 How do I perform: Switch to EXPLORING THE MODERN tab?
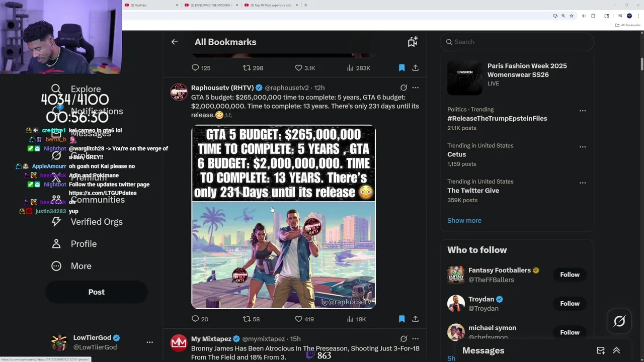tap(211, 5)
